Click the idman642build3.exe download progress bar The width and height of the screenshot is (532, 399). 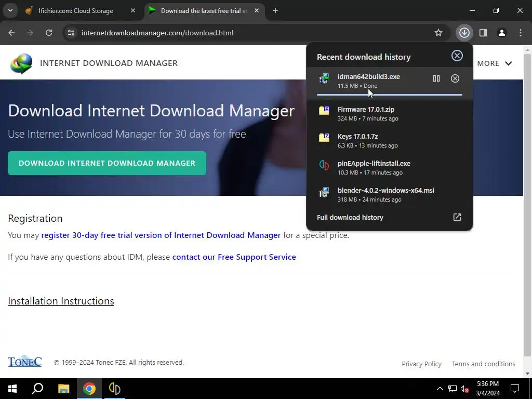390,95
